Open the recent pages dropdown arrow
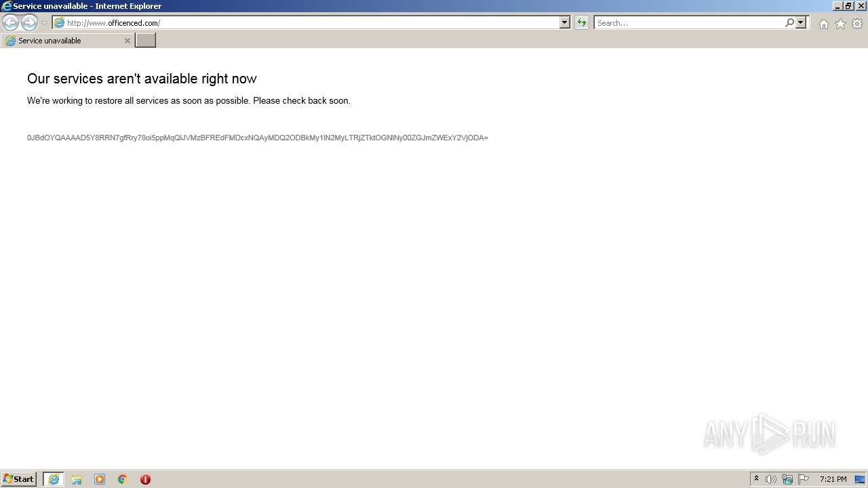Screen dimensions: 868x488 [x=44, y=23]
